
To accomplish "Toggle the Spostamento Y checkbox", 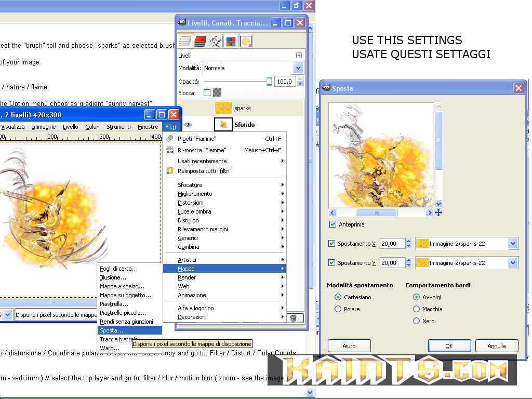I will tap(332, 263).
